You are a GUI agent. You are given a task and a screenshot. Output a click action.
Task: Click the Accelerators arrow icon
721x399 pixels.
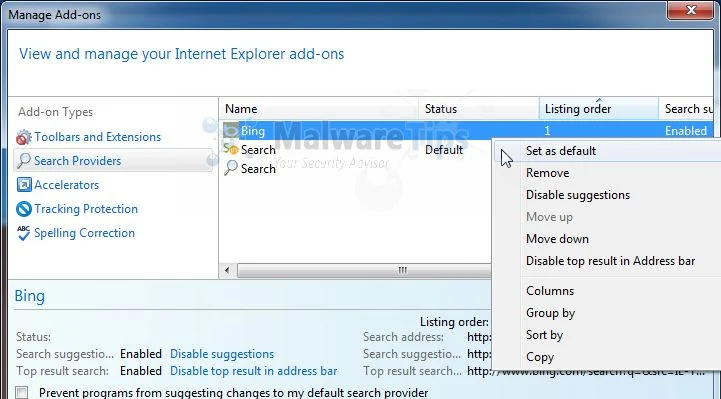(24, 185)
